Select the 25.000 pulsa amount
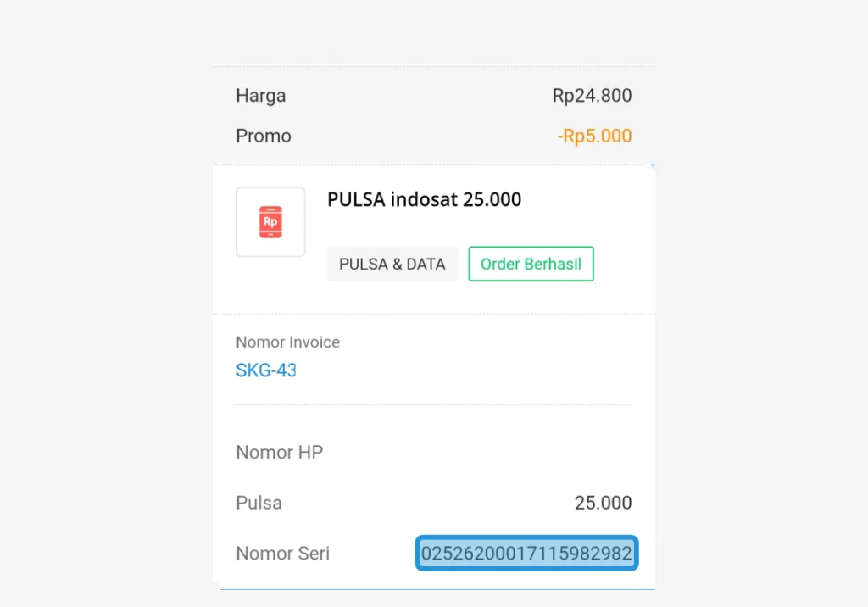The height and width of the screenshot is (607, 868). pyautogui.click(x=603, y=503)
